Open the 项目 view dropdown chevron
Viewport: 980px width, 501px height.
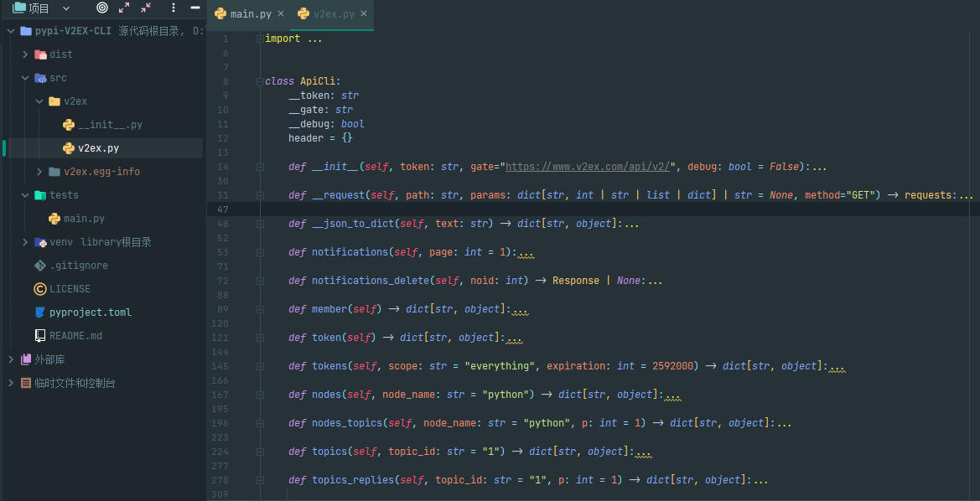66,8
